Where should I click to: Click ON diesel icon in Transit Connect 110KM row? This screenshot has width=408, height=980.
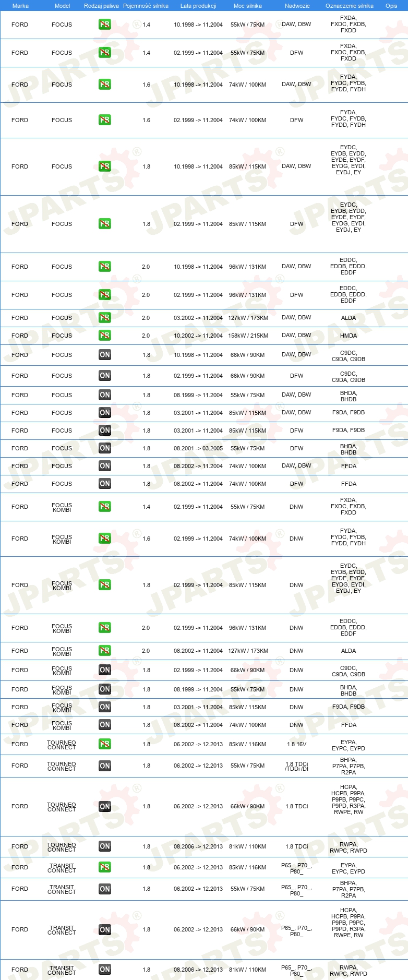pos(105,970)
